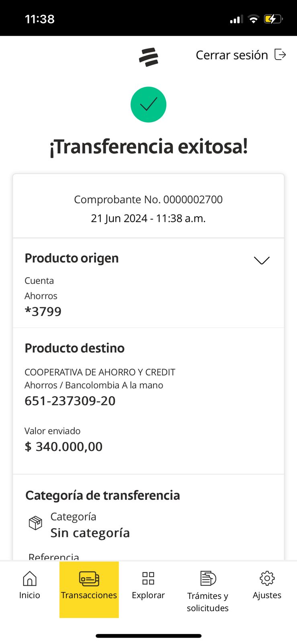Tap the Comprobante No. 0000002700 text

148,200
